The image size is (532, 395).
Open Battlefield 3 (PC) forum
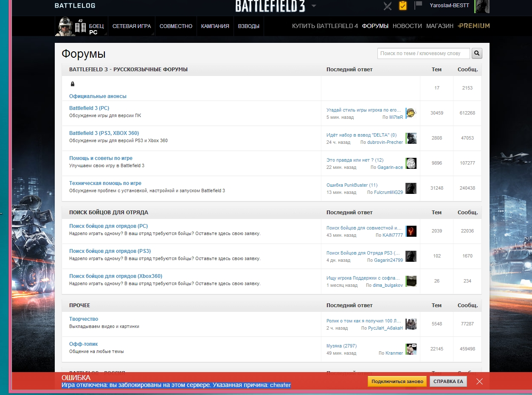pyautogui.click(x=89, y=108)
